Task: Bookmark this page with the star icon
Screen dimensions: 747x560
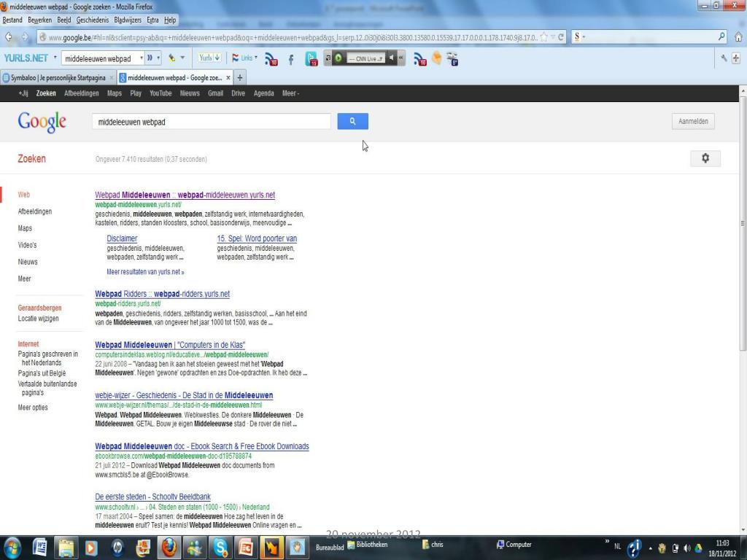Action: pos(543,37)
